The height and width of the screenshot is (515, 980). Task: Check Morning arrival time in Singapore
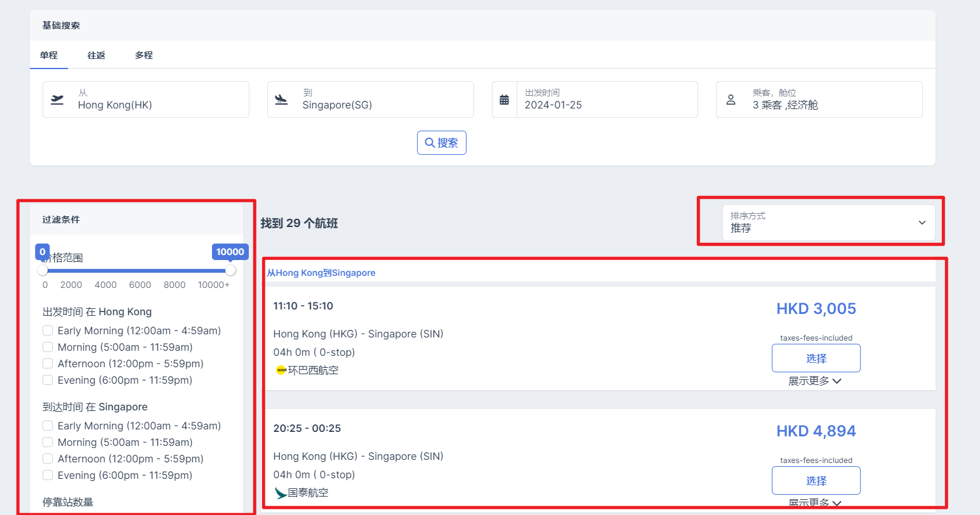48,442
